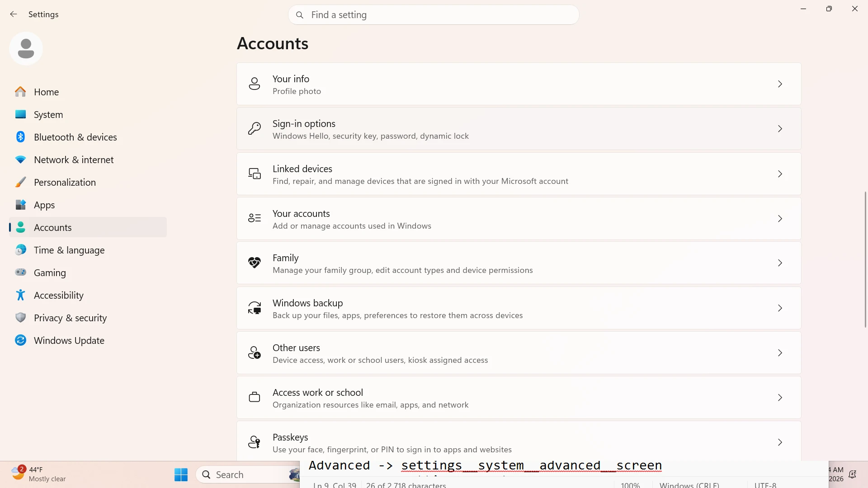Screen dimensions: 868x488
Task: Click the Gaming controller icon
Action: pyautogui.click(x=20, y=272)
